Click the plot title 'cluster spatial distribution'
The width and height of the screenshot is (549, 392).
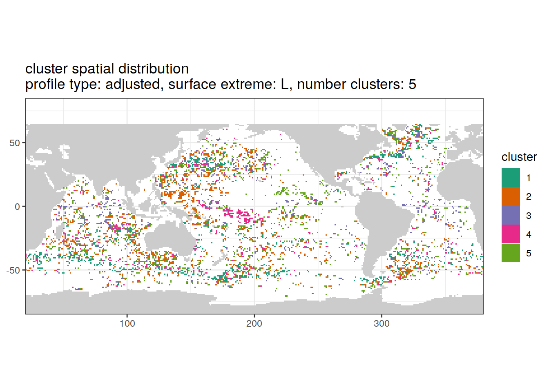click(107, 69)
